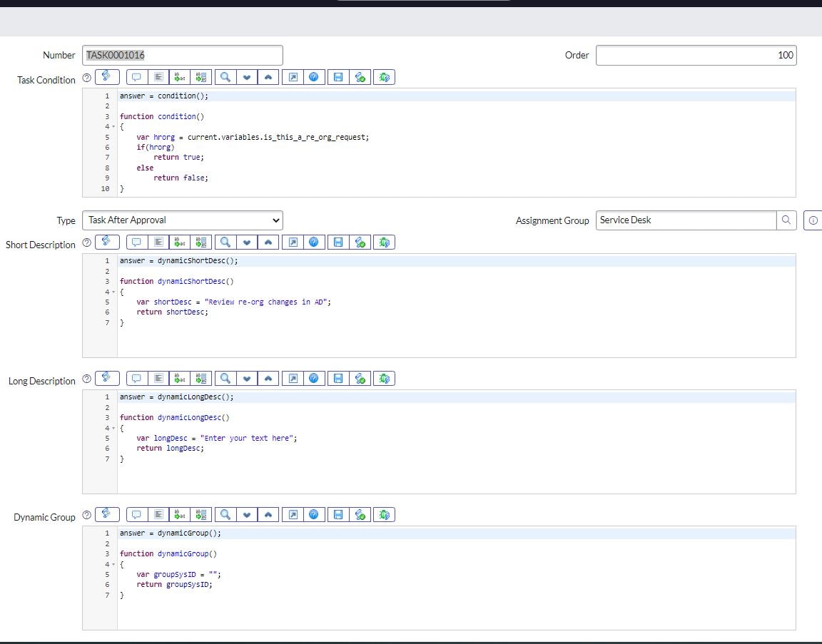This screenshot has height=644, width=822.
Task: Click find next arrow in Short Description toolbar
Action: pyautogui.click(x=247, y=242)
